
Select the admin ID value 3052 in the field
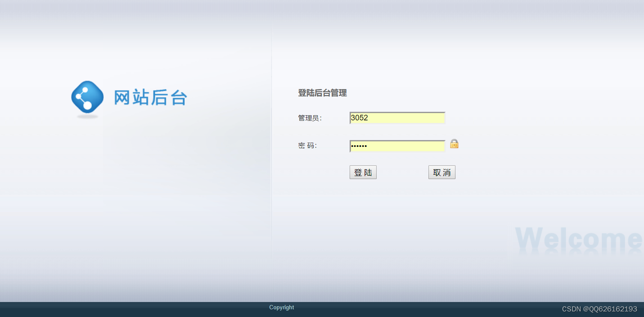pos(359,117)
